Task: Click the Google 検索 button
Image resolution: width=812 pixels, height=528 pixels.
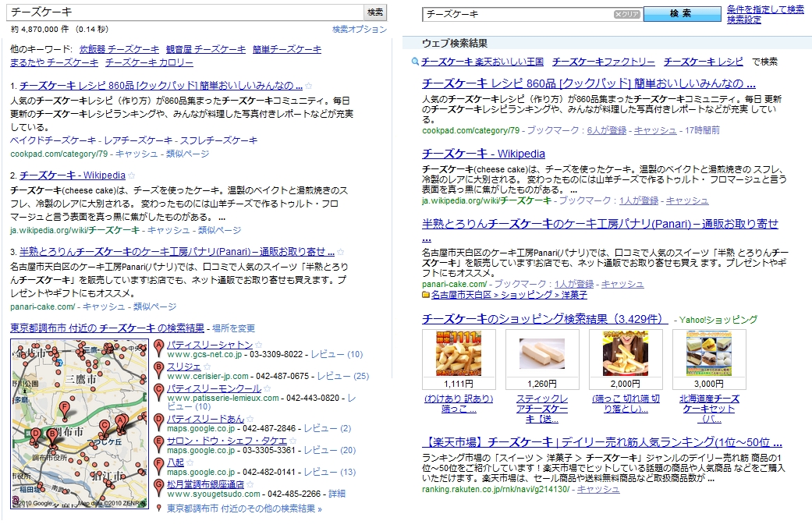Action: (375, 12)
